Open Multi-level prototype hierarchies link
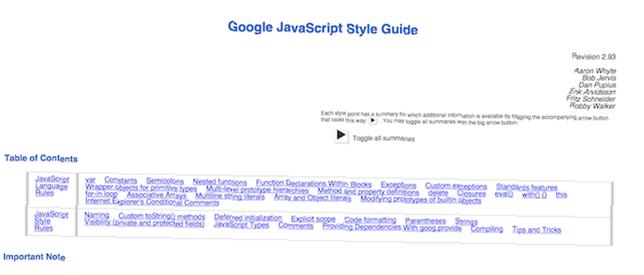This screenshot has width=644, height=275. click(257, 190)
